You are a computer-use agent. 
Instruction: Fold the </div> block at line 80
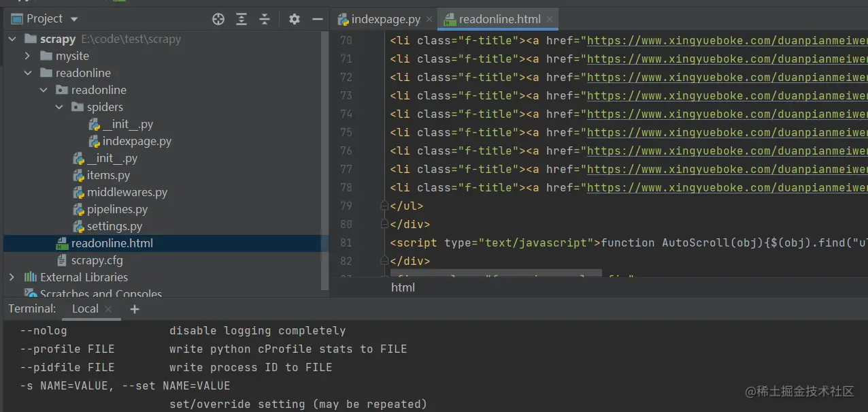coord(384,224)
